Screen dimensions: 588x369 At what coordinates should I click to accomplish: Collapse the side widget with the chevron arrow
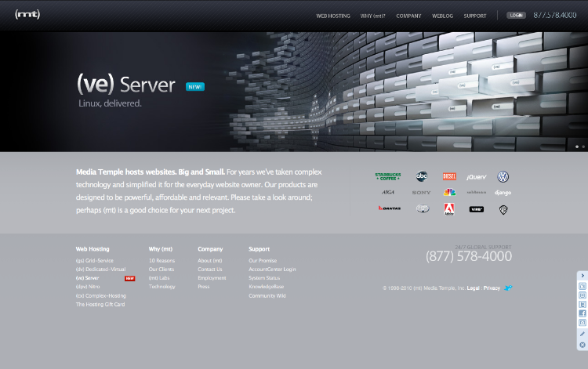(x=583, y=275)
